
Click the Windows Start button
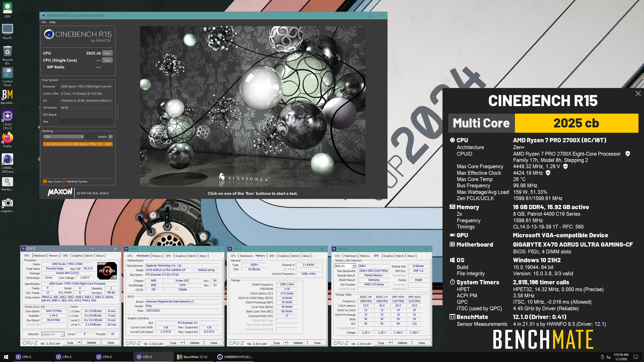tap(6, 357)
